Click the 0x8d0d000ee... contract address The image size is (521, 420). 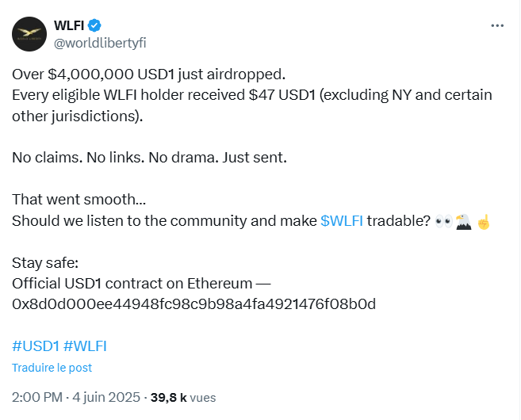pos(194,304)
